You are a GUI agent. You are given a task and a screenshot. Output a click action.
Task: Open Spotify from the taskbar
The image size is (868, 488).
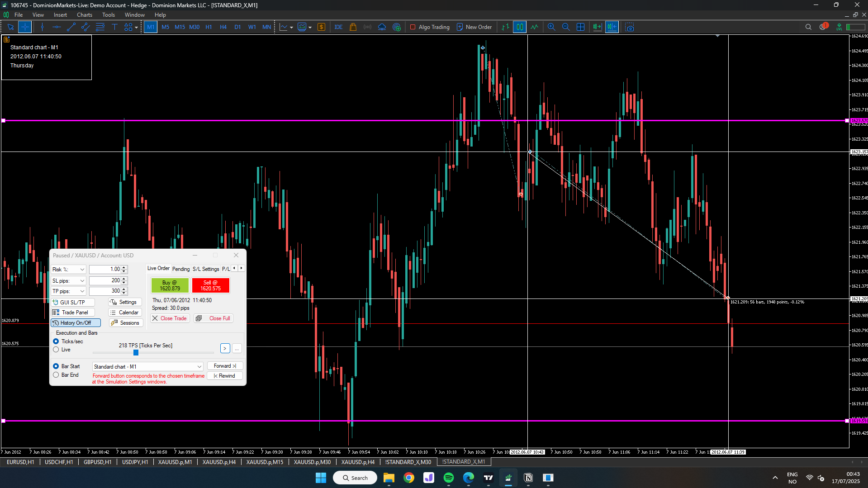[x=449, y=478]
